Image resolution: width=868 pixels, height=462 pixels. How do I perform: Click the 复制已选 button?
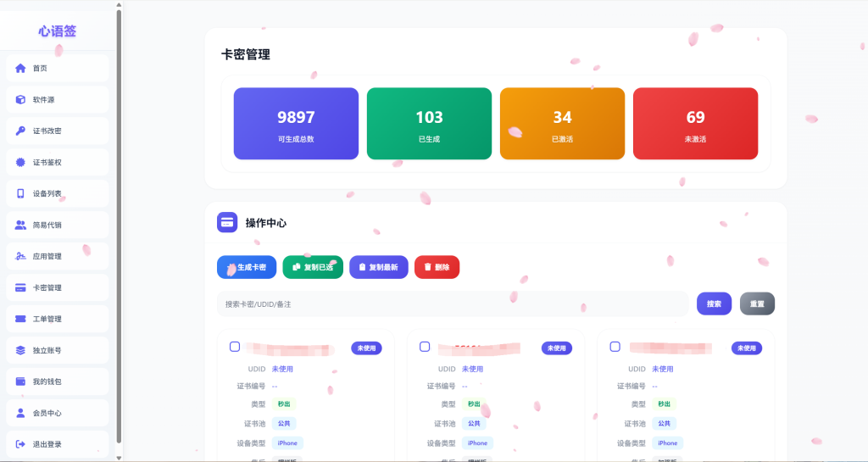313,267
